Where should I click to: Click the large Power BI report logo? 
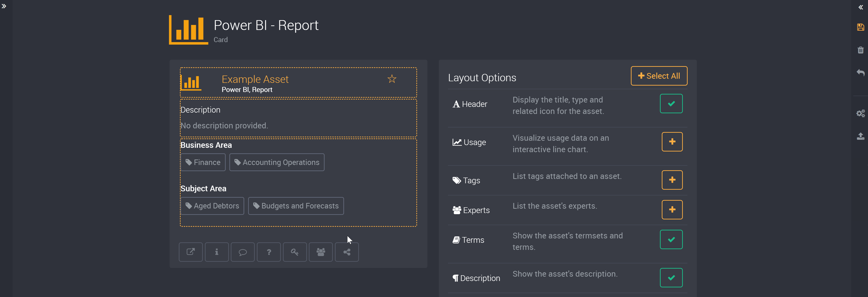click(x=188, y=30)
